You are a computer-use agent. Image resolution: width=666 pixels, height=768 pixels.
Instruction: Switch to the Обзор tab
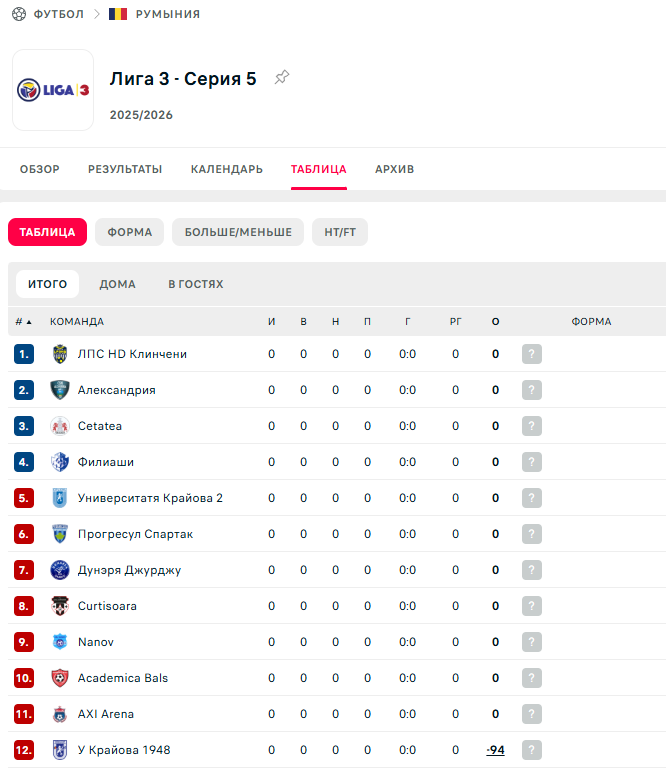pos(40,169)
